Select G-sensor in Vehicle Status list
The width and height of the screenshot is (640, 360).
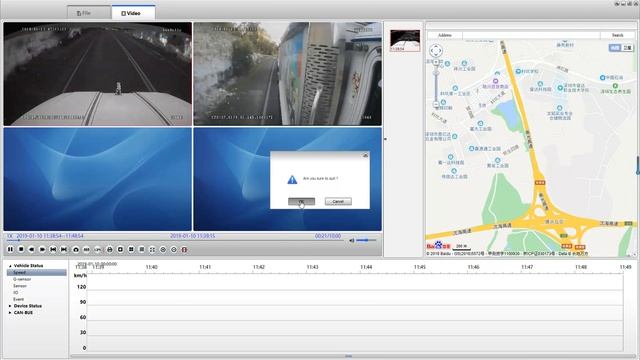[22, 279]
